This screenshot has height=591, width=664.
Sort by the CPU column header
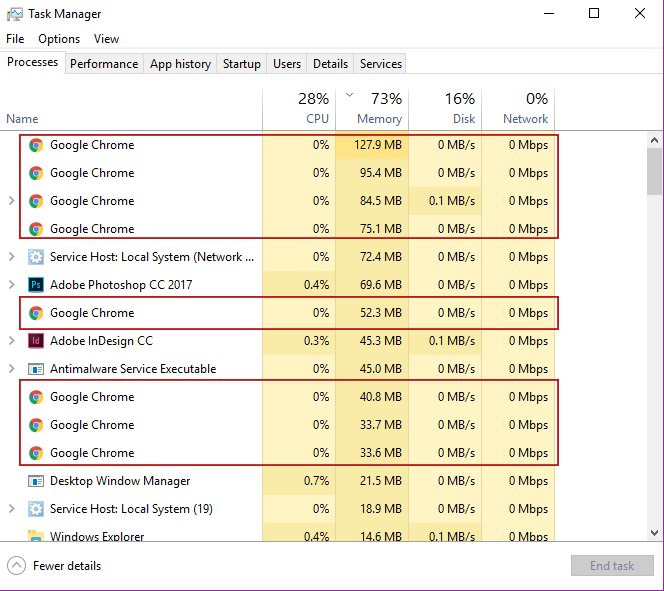299,109
